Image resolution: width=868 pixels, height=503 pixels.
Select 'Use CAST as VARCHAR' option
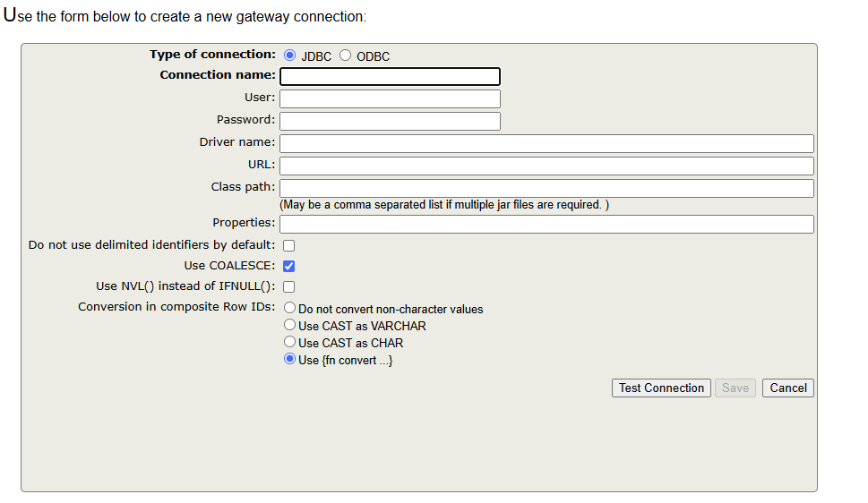[x=290, y=325]
